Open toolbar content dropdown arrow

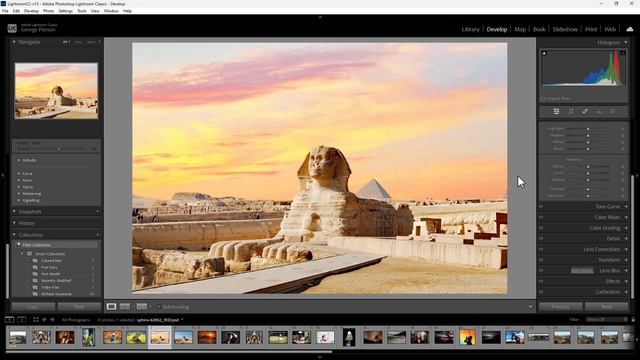pos(530,307)
